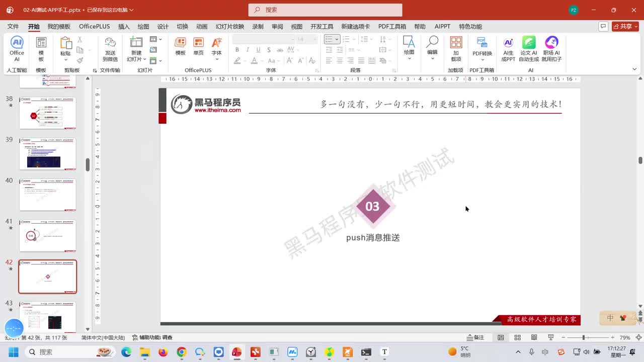
Task: Click the 共享 share button
Action: tap(625, 26)
